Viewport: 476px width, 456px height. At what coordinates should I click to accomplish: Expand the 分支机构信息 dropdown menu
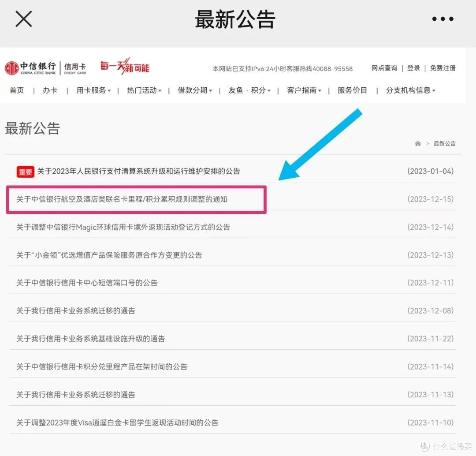411,90
